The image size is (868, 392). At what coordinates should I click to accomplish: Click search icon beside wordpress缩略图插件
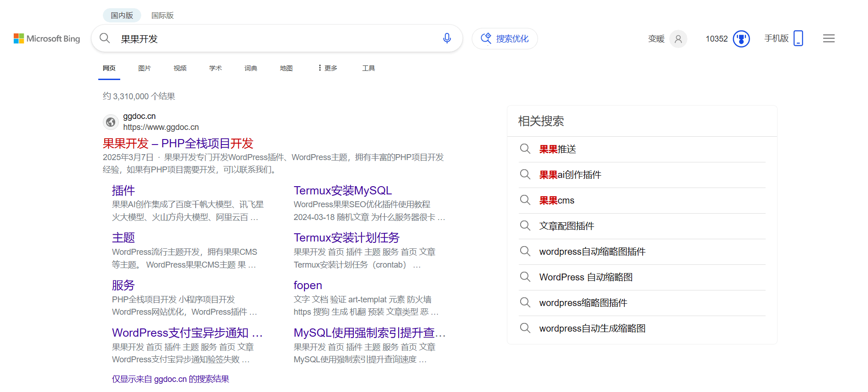(x=525, y=302)
